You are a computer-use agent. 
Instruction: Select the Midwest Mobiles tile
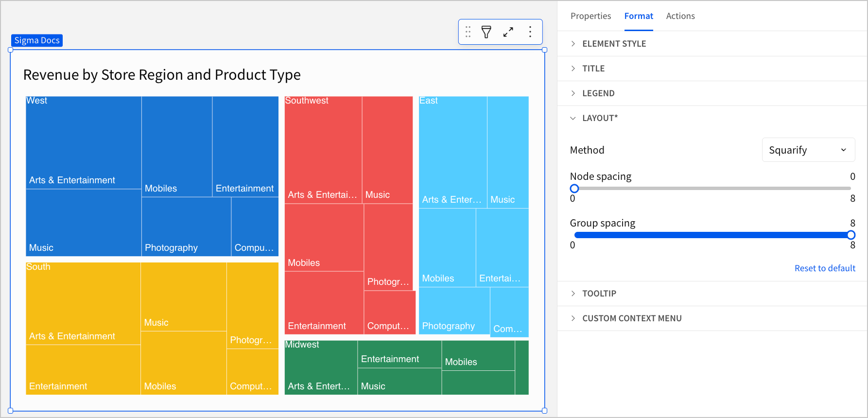478,355
